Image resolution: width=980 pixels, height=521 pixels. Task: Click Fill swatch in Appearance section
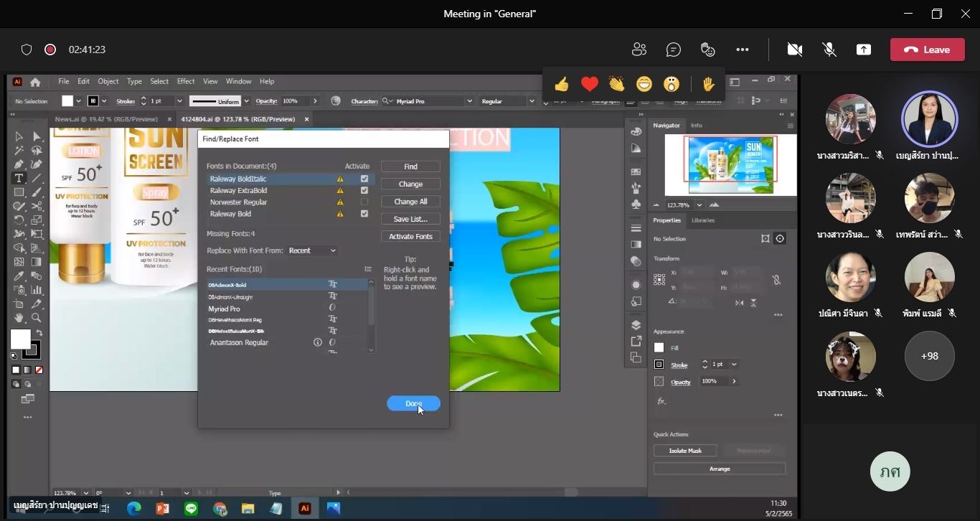(659, 347)
